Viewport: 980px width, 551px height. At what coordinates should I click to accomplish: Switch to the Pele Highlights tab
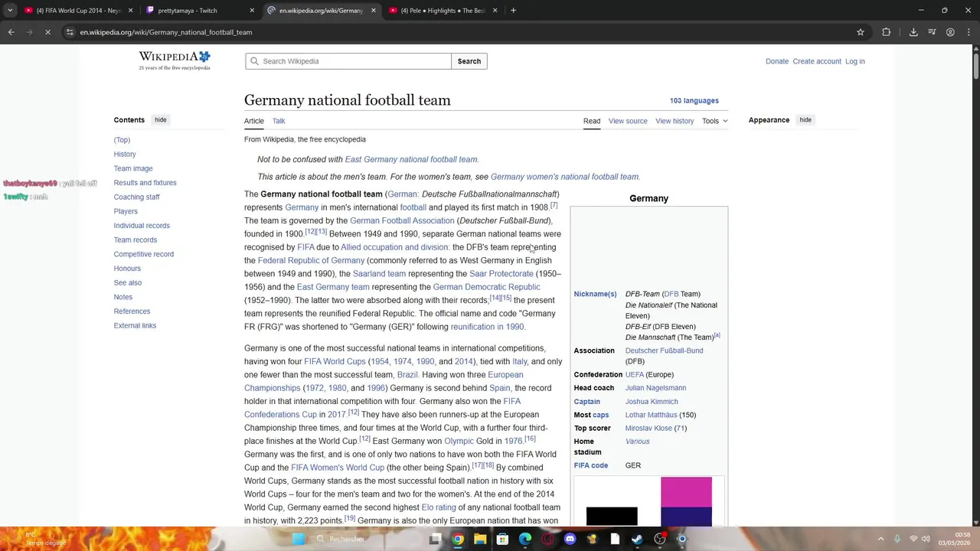[x=443, y=11]
